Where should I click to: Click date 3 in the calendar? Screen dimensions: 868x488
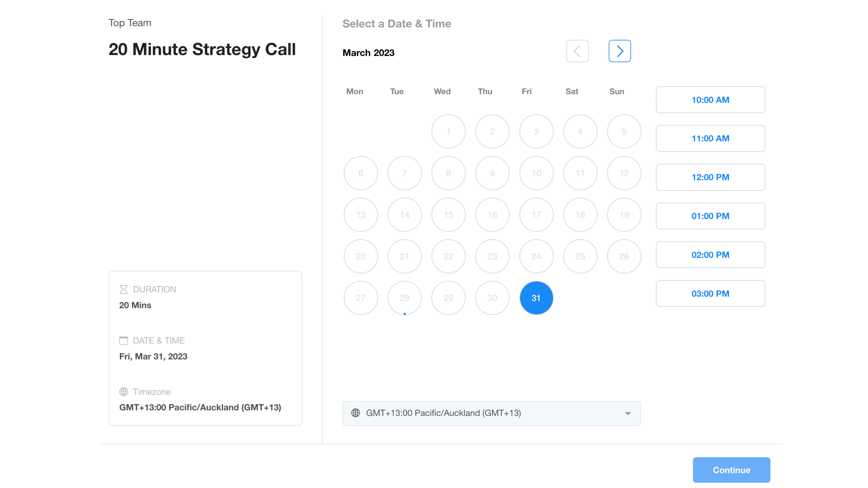536,131
